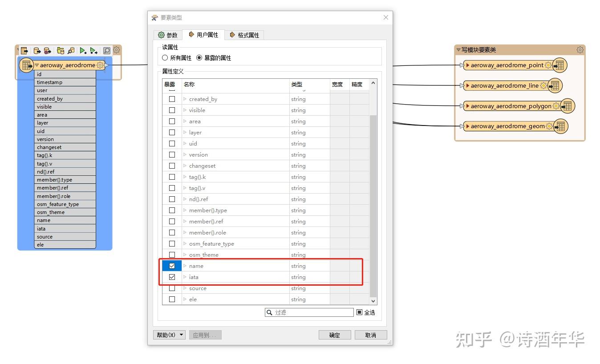Click the magnifier icon inside the 过滤 field
Viewport: 600px width, 364px height.
[269, 312]
